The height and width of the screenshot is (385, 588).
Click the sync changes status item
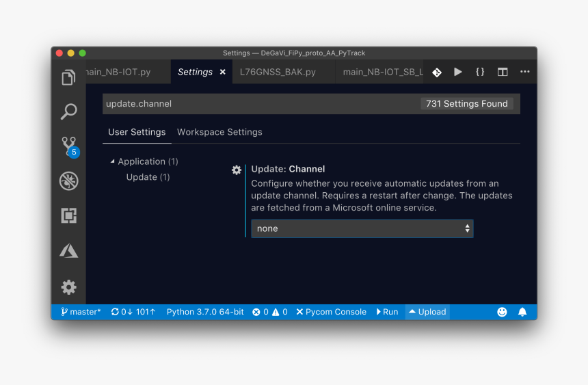pyautogui.click(x=133, y=312)
